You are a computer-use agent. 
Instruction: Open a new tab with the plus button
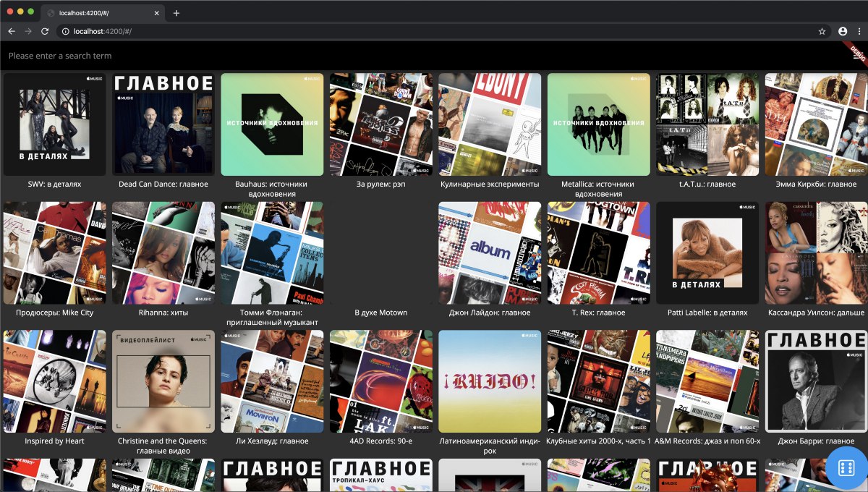(x=176, y=13)
